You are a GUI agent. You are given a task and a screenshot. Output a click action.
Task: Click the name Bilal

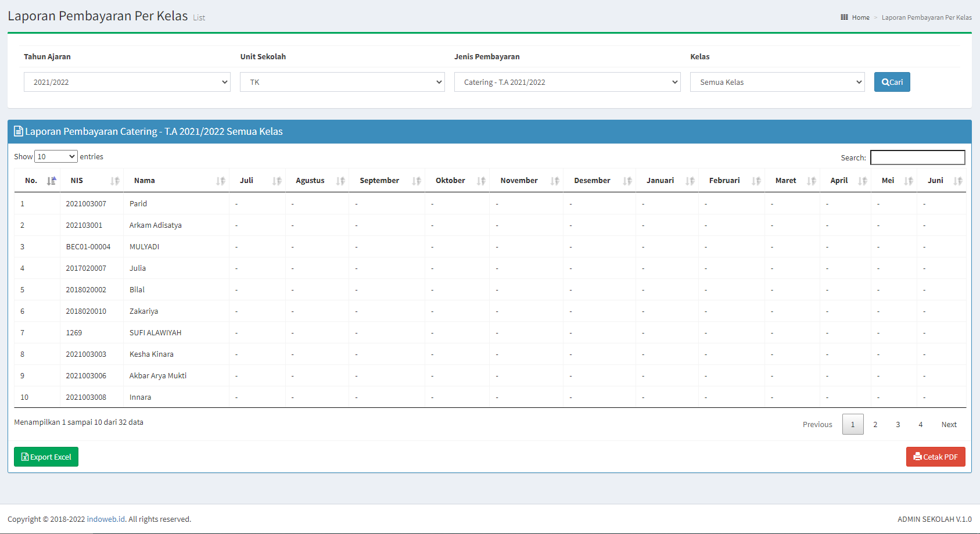coord(137,289)
